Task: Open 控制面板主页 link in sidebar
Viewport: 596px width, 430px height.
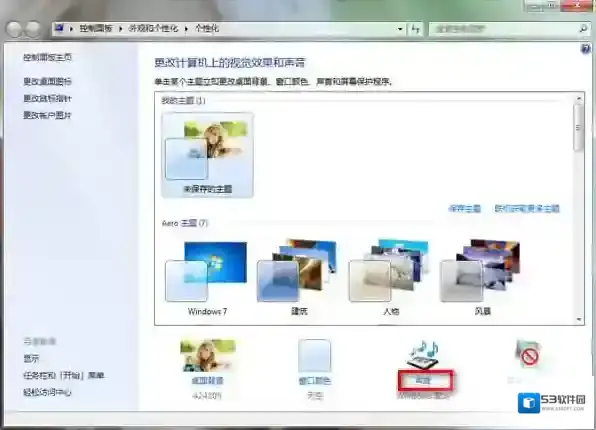Action: pos(48,57)
